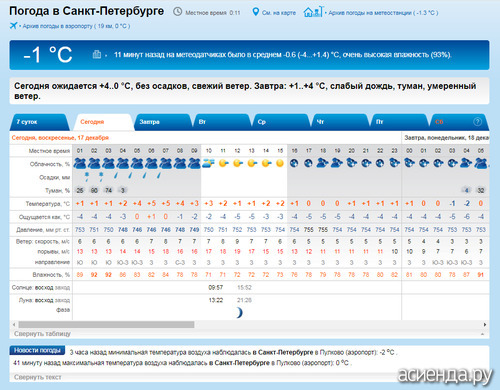This screenshot has height=390, width=500.
Task: Open the help question mark icon
Action: [477, 122]
